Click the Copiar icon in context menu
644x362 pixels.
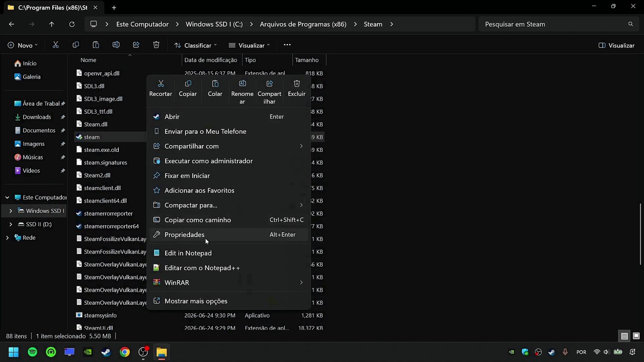(188, 83)
